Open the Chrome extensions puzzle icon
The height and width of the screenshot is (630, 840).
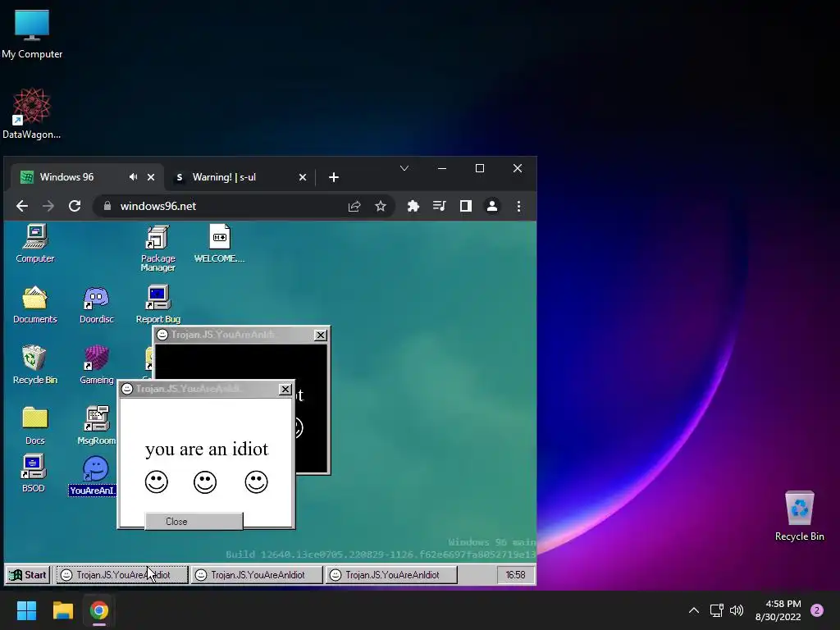tap(413, 206)
